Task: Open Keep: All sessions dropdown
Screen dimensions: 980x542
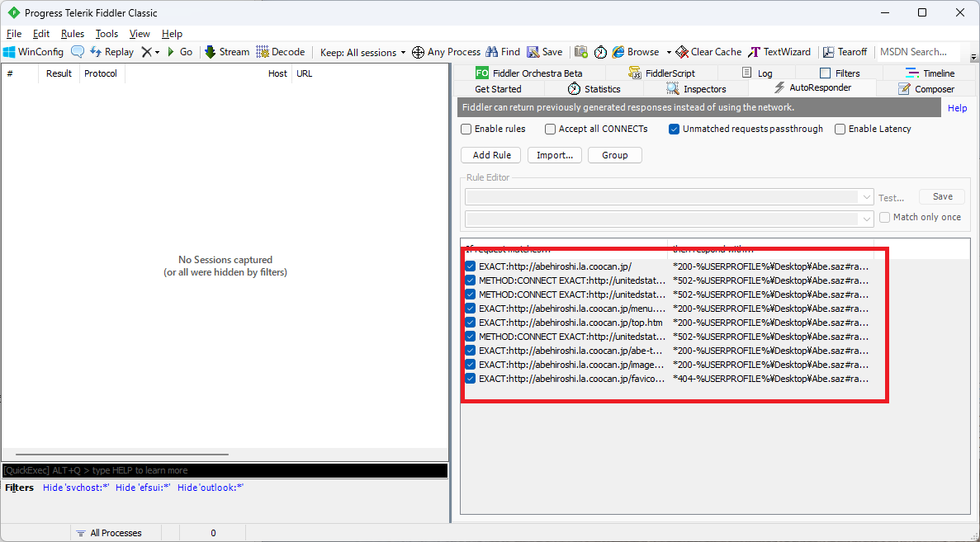Action: click(x=362, y=53)
